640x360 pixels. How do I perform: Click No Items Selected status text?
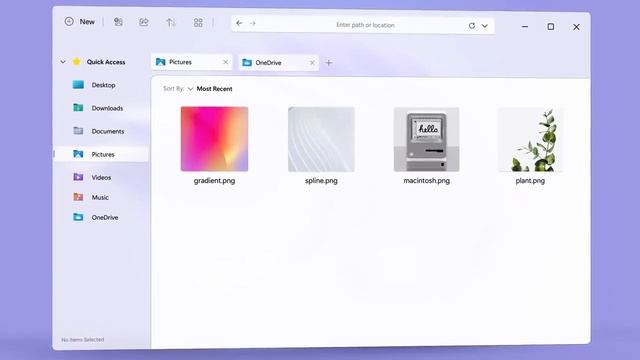[x=83, y=340]
